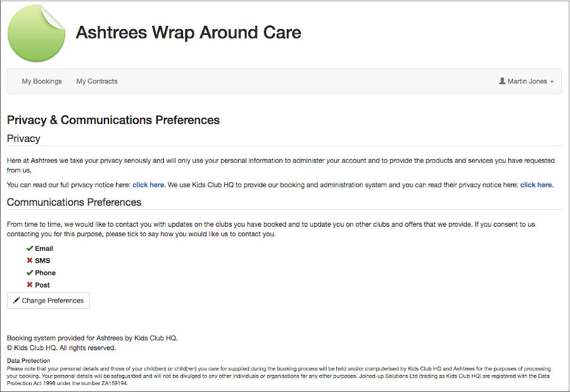
Task: Click the Privacy & Communications Preferences heading
Action: 113,120
